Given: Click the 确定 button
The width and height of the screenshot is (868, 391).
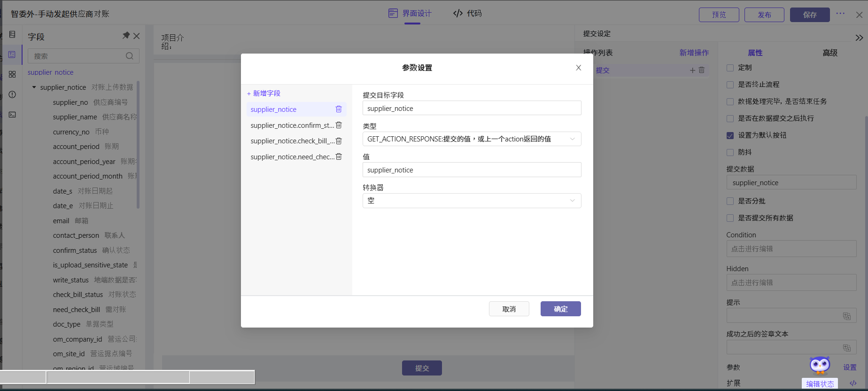Looking at the screenshot, I should [x=561, y=309].
